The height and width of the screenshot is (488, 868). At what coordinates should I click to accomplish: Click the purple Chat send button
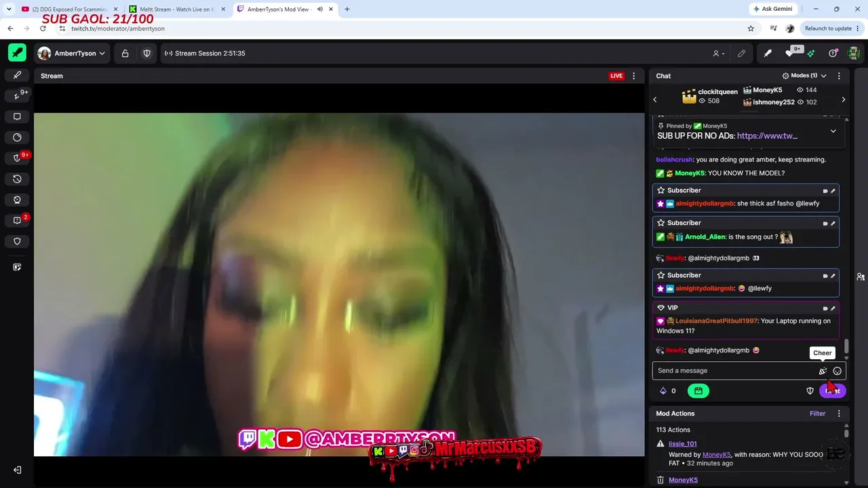click(x=833, y=390)
